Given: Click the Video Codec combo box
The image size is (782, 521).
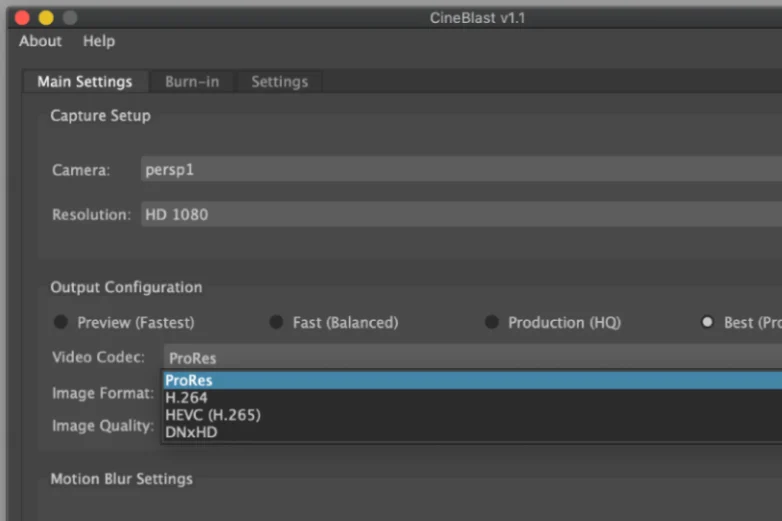Looking at the screenshot, I should click(x=470, y=358).
